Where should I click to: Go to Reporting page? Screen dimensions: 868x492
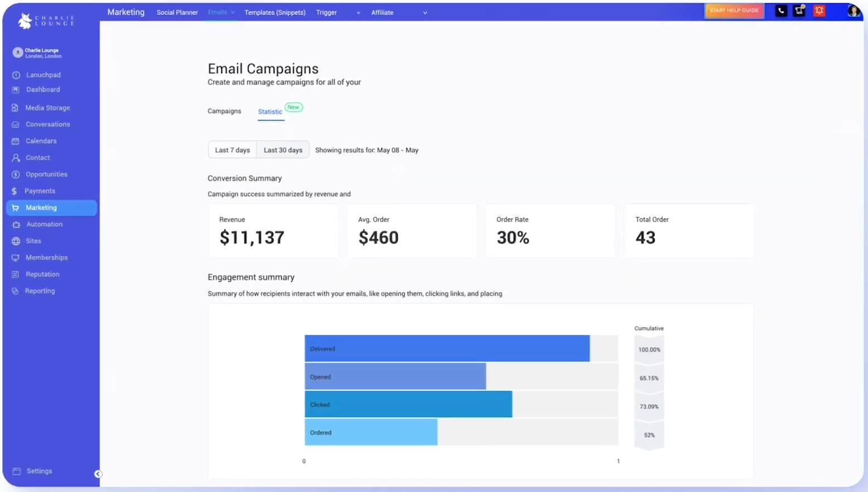[40, 291]
